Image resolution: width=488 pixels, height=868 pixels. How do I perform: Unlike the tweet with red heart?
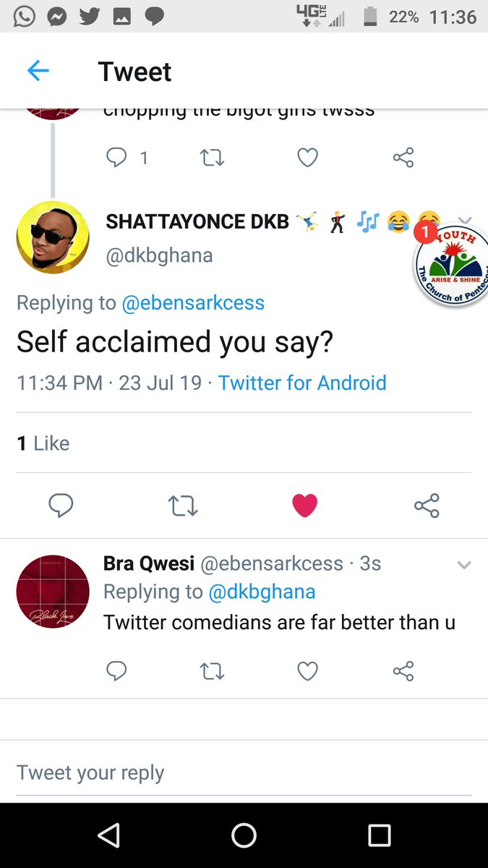click(x=304, y=506)
